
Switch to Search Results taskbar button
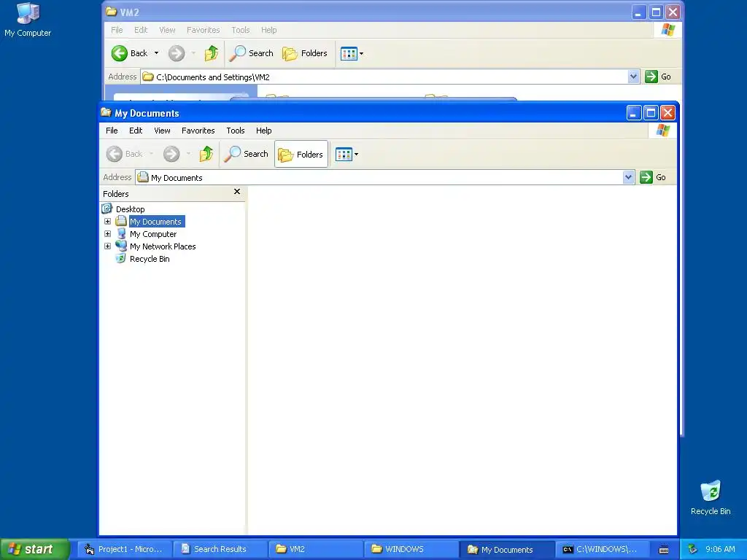tap(220, 549)
